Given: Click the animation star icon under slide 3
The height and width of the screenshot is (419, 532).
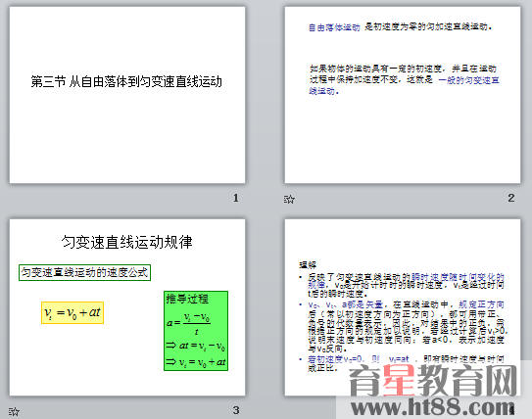Looking at the screenshot, I should (14, 412).
